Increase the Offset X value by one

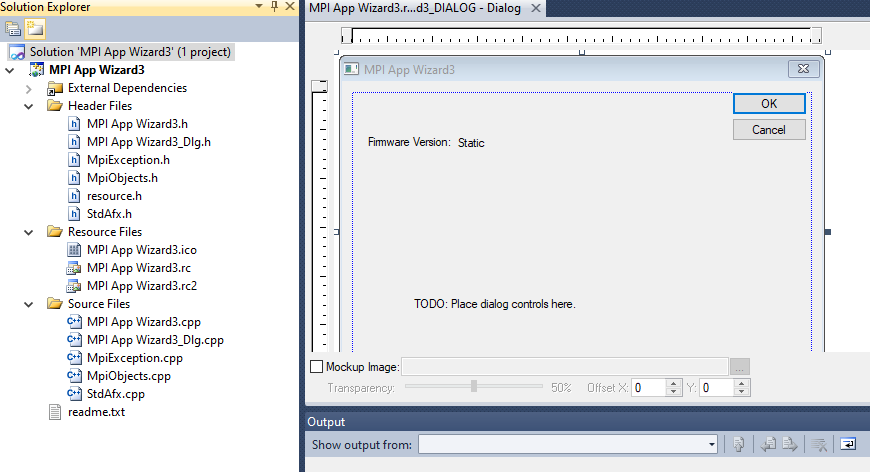coord(673,383)
